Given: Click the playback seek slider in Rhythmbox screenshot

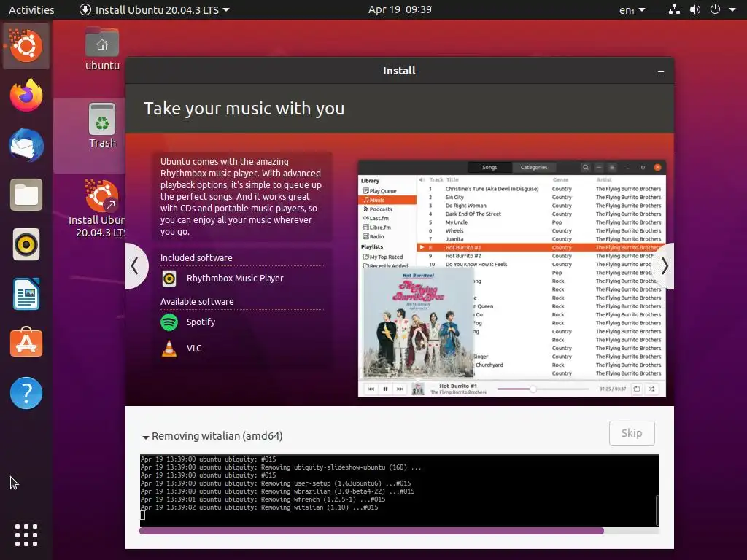Looking at the screenshot, I should (543, 389).
